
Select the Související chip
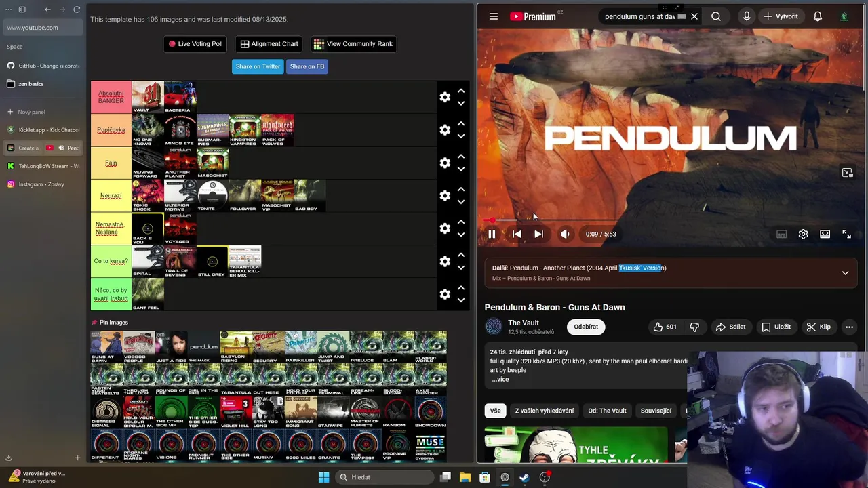click(x=656, y=411)
